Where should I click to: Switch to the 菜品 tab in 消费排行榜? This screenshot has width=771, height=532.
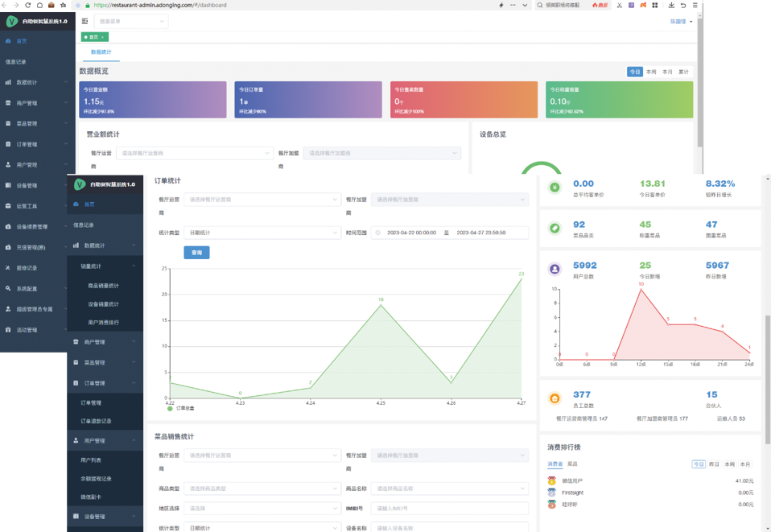click(x=572, y=464)
